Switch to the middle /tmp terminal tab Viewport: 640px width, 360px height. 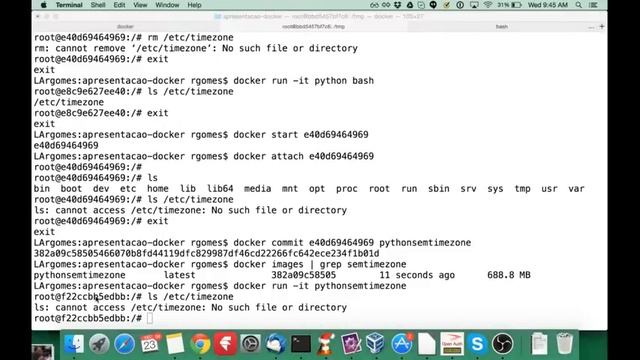coord(313,27)
